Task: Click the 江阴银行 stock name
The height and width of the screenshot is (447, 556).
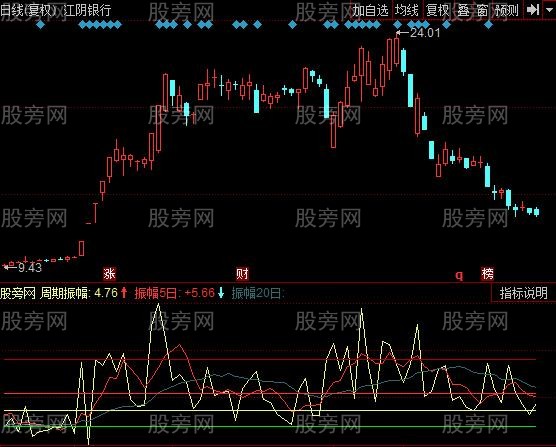Action: pyautogui.click(x=87, y=10)
